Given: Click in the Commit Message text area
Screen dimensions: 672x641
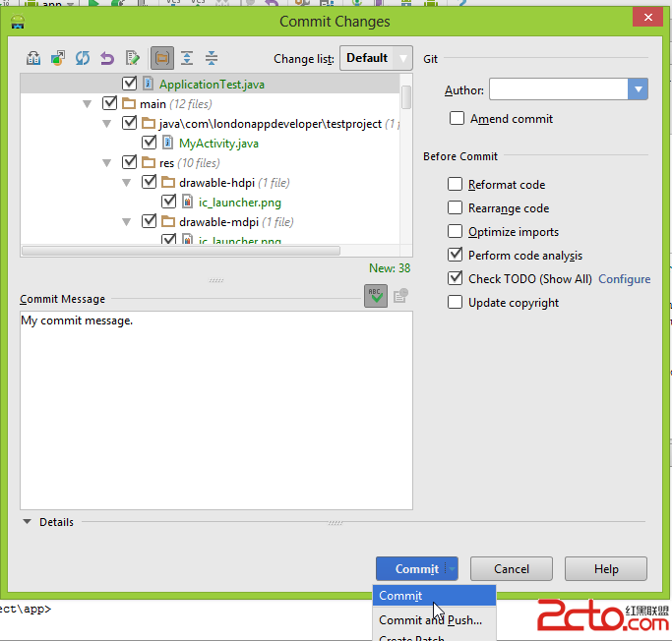Looking at the screenshot, I should 216,410.
